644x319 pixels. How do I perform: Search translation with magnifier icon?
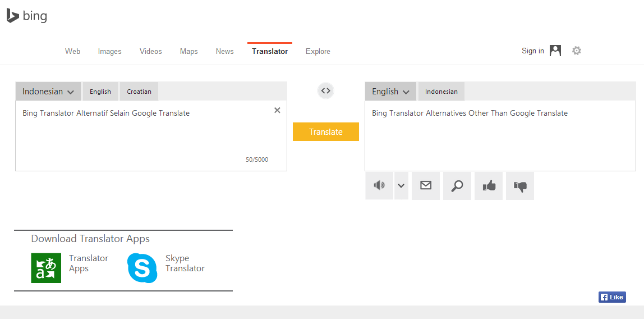click(457, 185)
